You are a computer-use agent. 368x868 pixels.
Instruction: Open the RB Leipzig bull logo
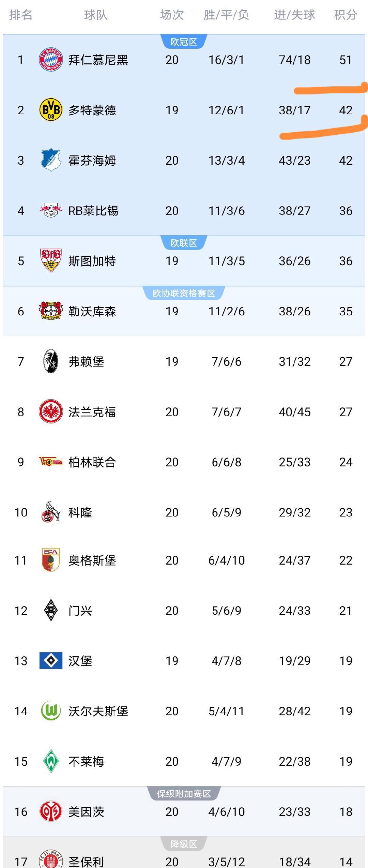[x=51, y=210]
